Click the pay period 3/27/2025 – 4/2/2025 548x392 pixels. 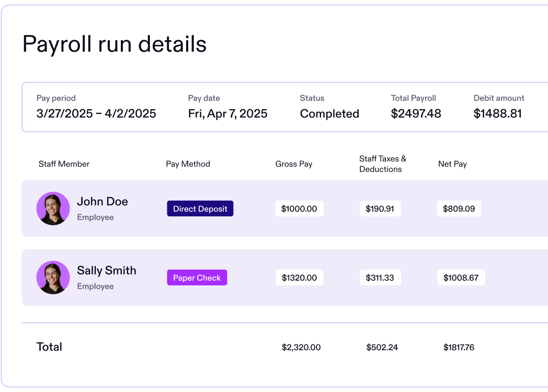[x=96, y=113]
